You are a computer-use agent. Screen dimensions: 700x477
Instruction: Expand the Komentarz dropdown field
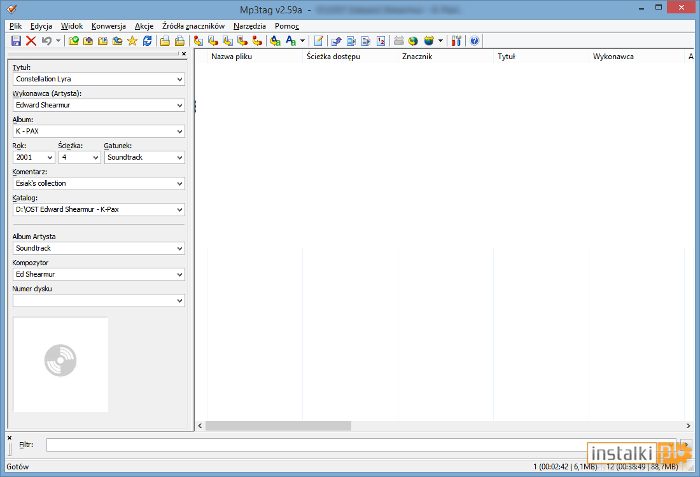179,184
